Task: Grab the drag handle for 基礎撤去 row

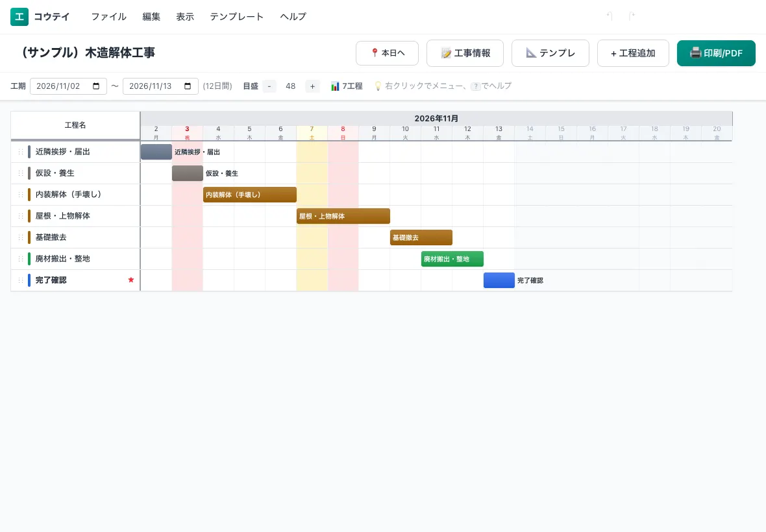Action: pyautogui.click(x=21, y=237)
